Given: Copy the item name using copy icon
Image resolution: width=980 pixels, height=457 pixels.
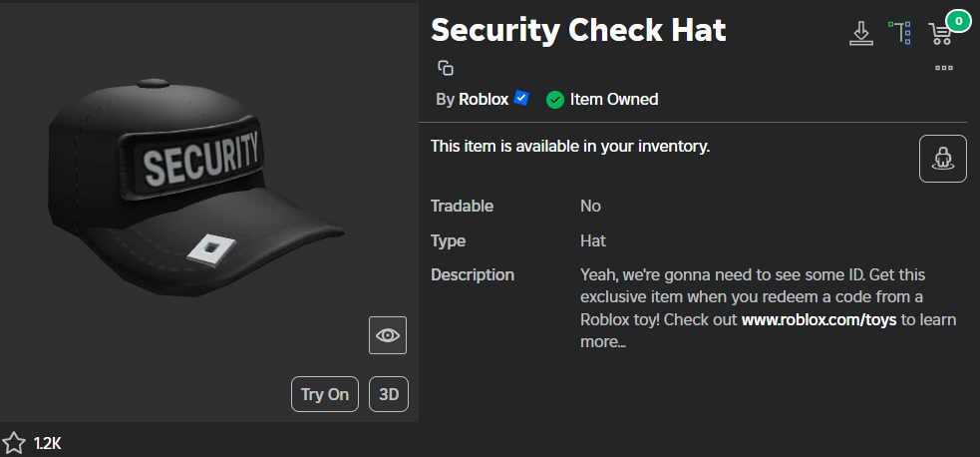Looking at the screenshot, I should point(446,68).
